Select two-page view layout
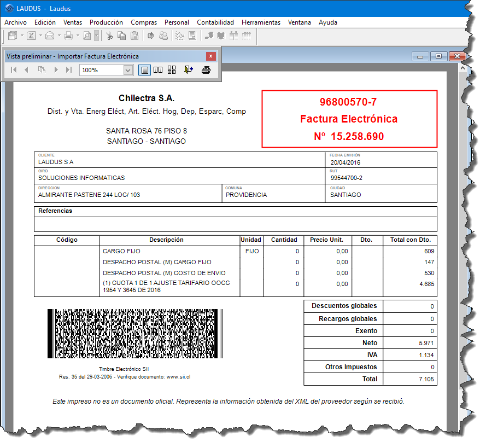Image resolution: width=486 pixels, height=448 pixels. 158,70
